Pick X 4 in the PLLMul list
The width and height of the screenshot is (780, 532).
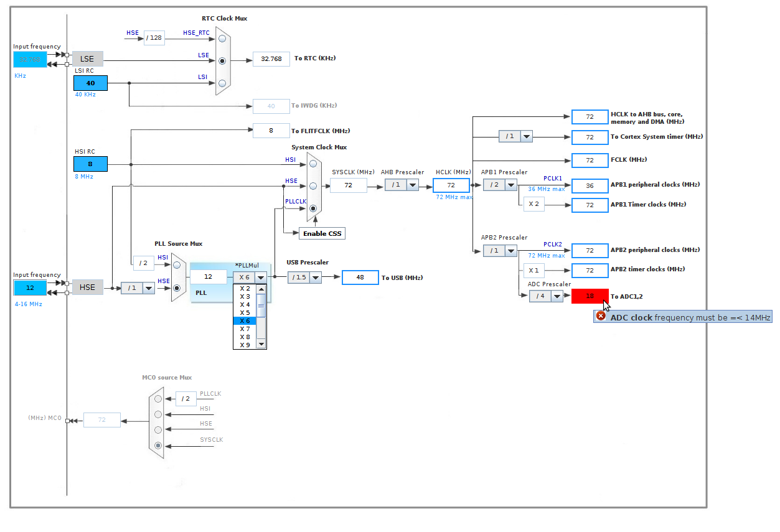click(245, 305)
